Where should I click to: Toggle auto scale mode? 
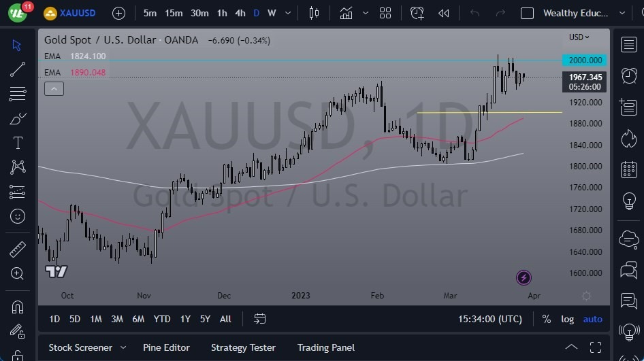pyautogui.click(x=593, y=319)
